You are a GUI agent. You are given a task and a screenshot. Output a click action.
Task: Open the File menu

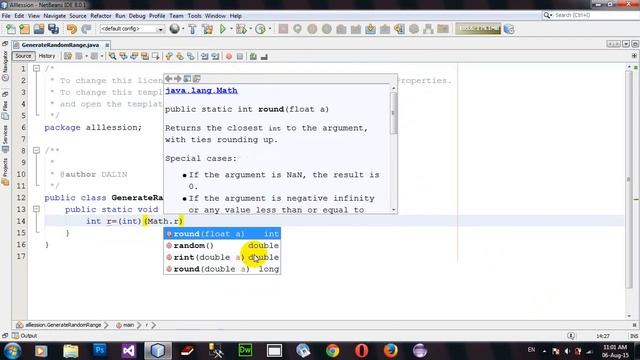6,16
